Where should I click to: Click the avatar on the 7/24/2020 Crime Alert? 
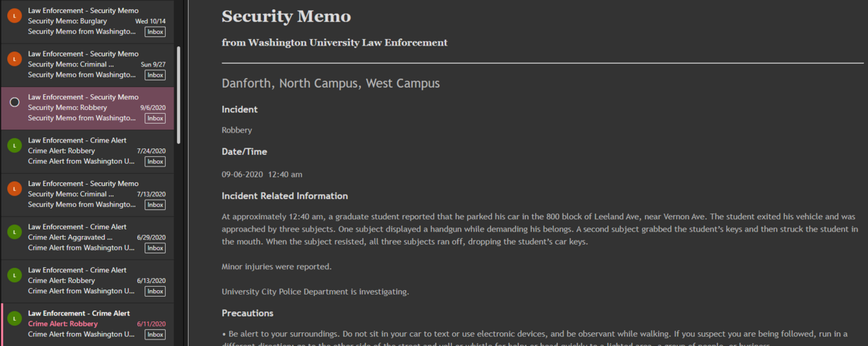coord(14,145)
